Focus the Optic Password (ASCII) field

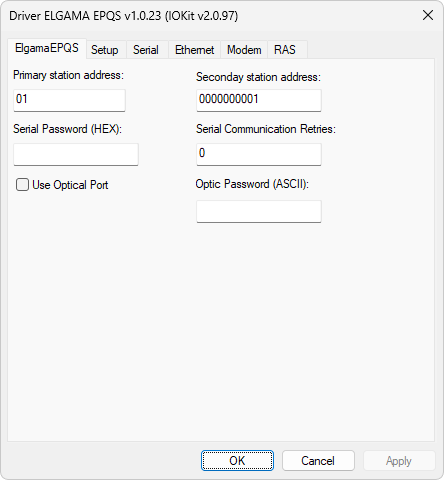[x=259, y=211]
